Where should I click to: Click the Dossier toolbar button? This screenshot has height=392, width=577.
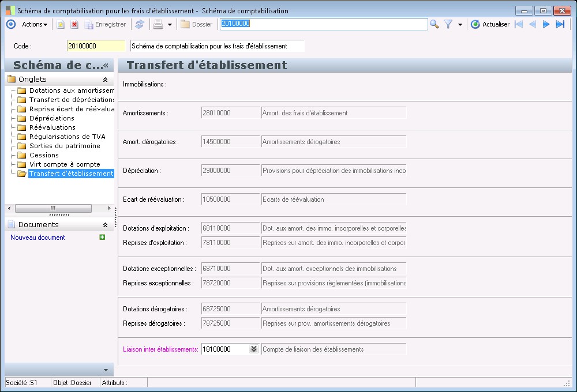(x=196, y=24)
